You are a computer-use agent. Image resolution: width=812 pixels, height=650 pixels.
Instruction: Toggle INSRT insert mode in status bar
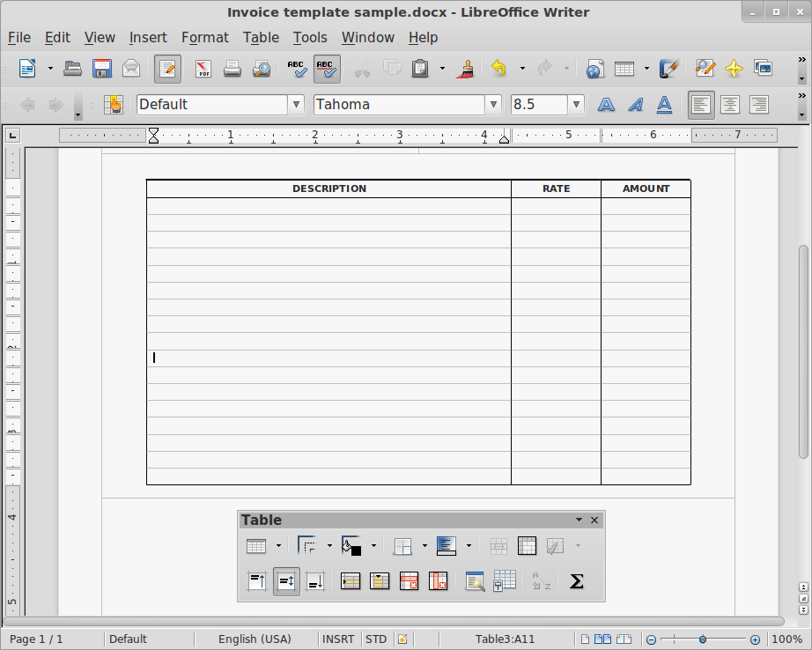(338, 639)
